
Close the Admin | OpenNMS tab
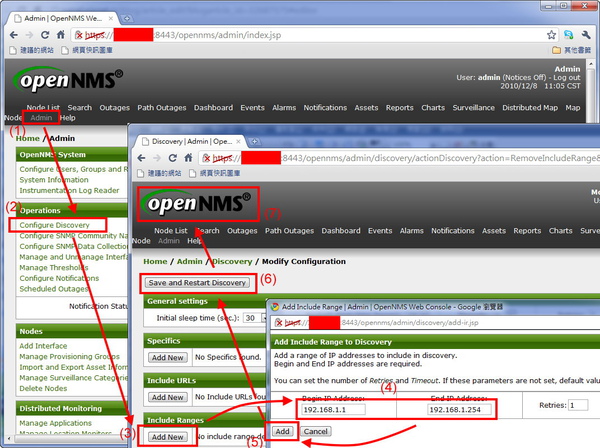click(111, 18)
